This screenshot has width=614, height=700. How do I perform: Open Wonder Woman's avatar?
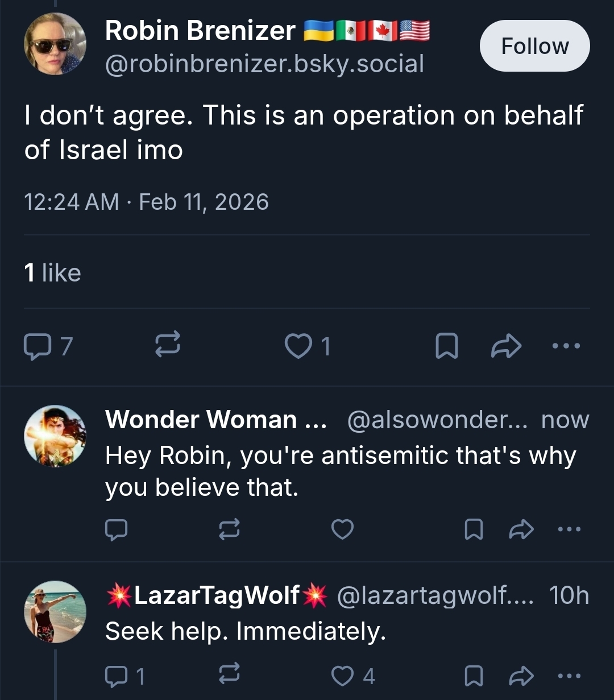coord(55,436)
